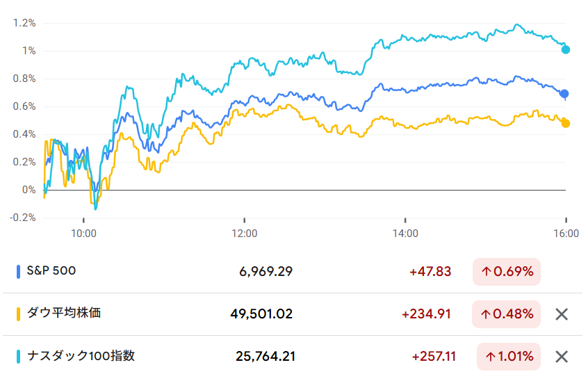Remove ダウ平均株価 with its X icon
The width and height of the screenshot is (588, 374).
(x=562, y=314)
